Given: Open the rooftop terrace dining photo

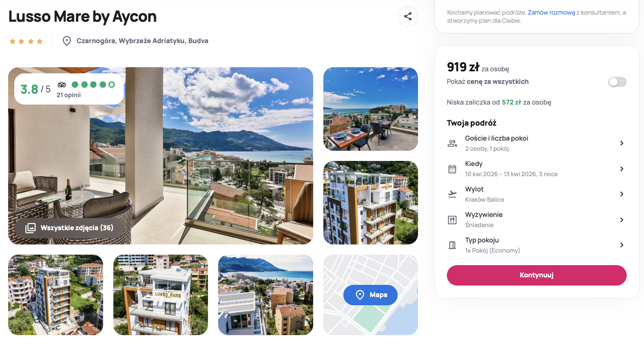Looking at the screenshot, I should pyautogui.click(x=371, y=109).
